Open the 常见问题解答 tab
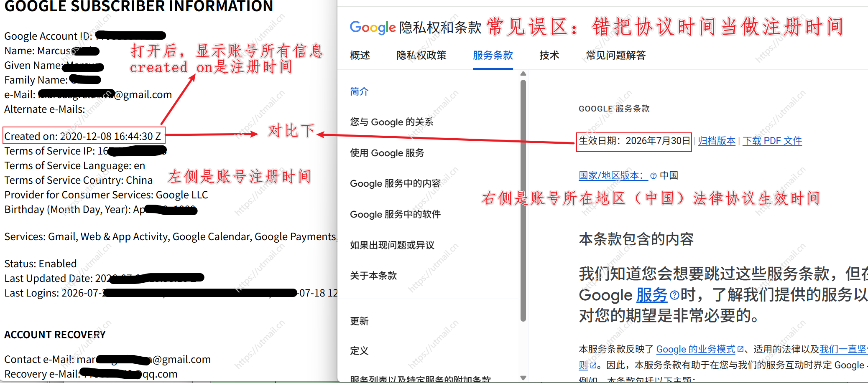The width and height of the screenshot is (868, 383). [x=616, y=55]
